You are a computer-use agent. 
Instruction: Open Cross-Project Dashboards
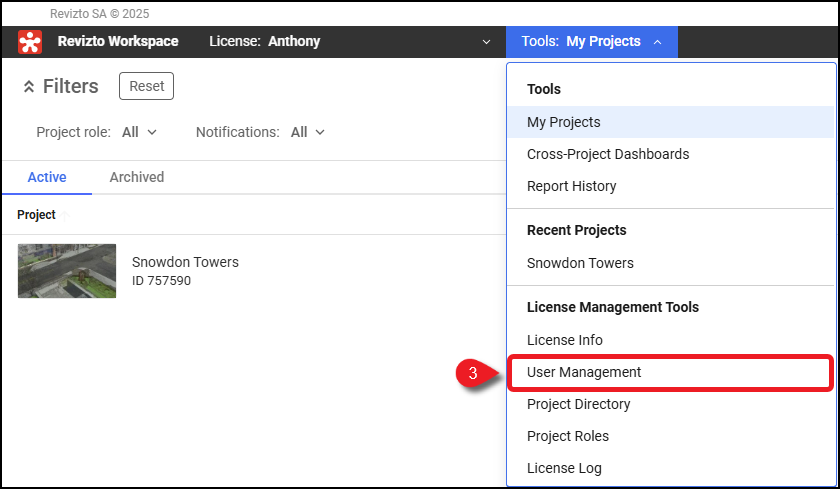coord(608,154)
